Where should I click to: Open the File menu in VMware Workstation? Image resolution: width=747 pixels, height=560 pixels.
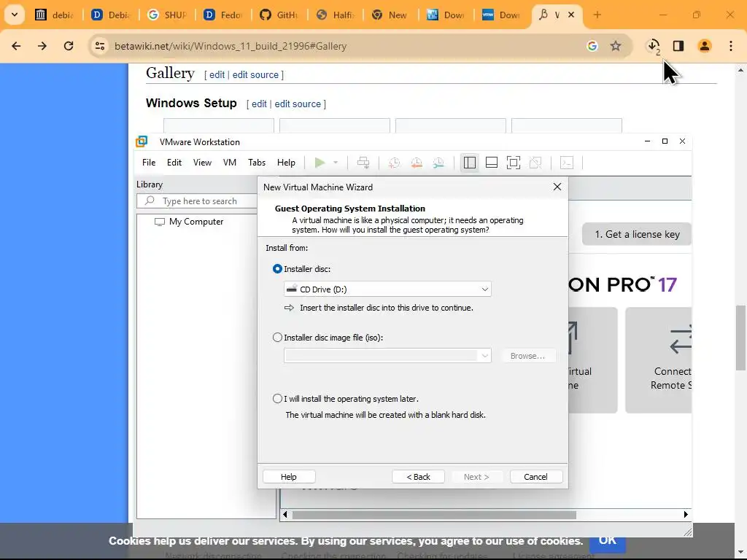(149, 163)
